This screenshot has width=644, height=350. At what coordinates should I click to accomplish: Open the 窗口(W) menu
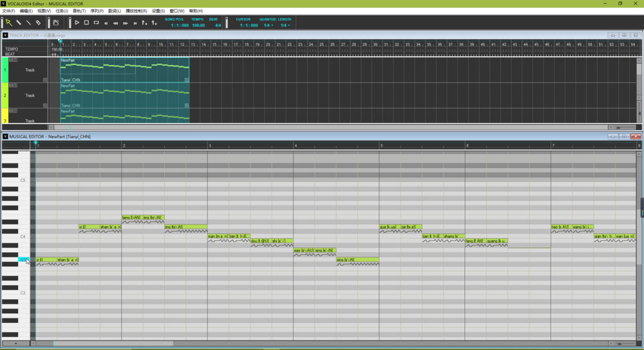(177, 11)
